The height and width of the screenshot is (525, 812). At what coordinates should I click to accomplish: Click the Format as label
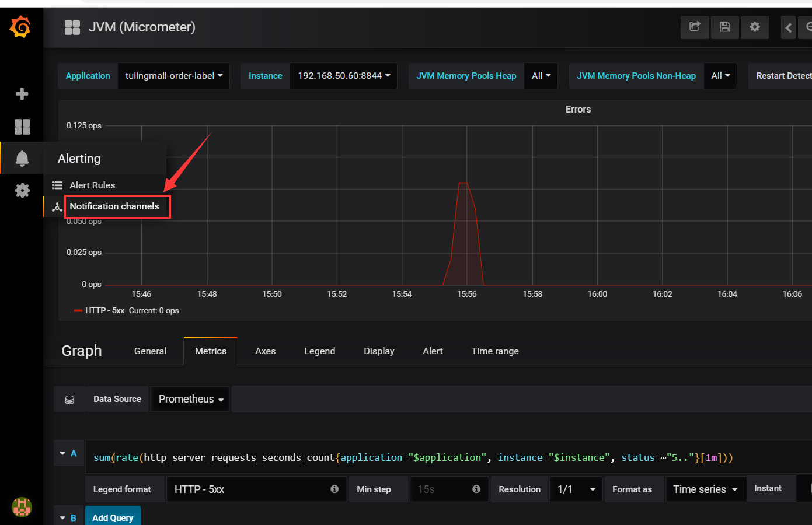click(632, 489)
